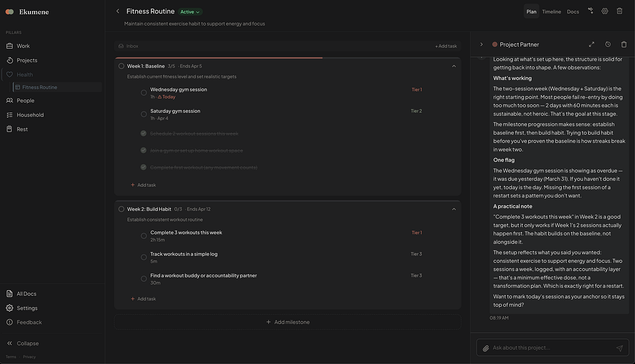Click Add task in Inbox row
The height and width of the screenshot is (364, 635).
pos(446,46)
